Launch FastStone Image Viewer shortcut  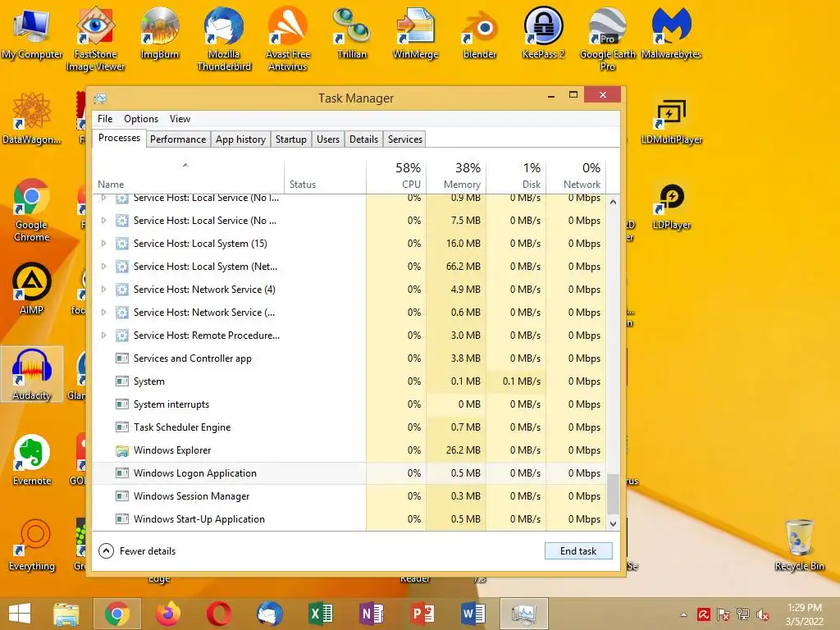pyautogui.click(x=95, y=39)
